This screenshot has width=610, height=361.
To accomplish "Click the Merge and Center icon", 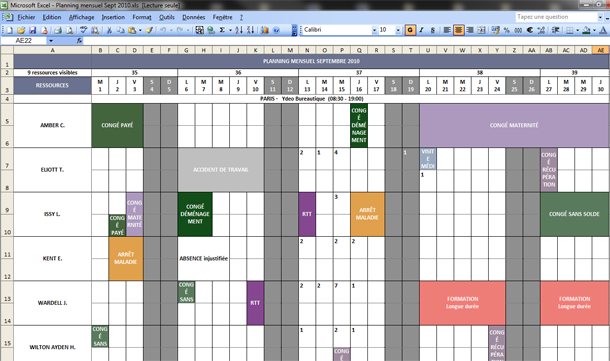I will [x=481, y=30].
